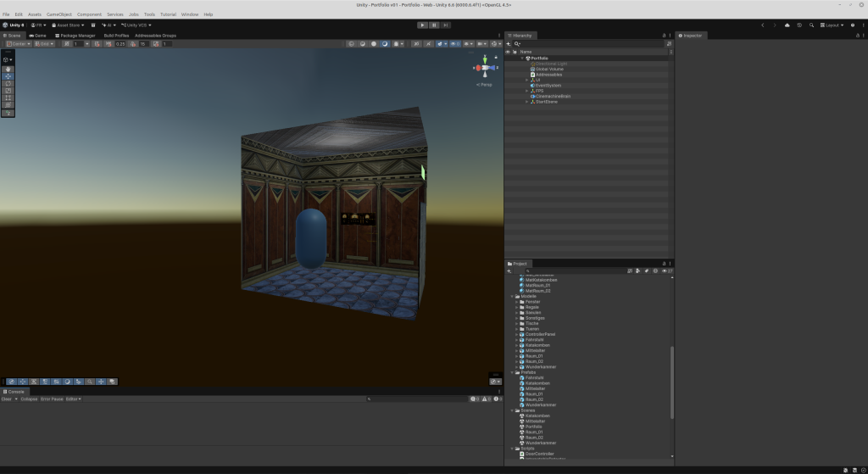Select the Wunderkammer scene asset
The width and height of the screenshot is (868, 474).
click(541, 443)
